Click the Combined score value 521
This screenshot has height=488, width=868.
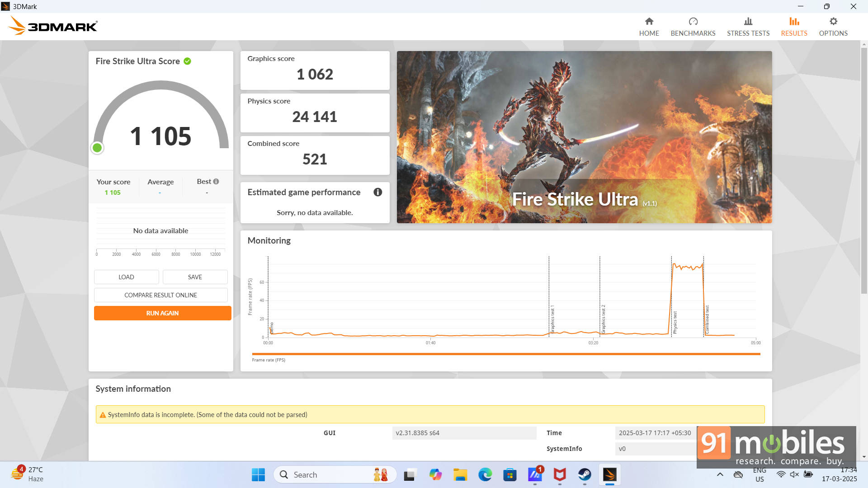(315, 159)
